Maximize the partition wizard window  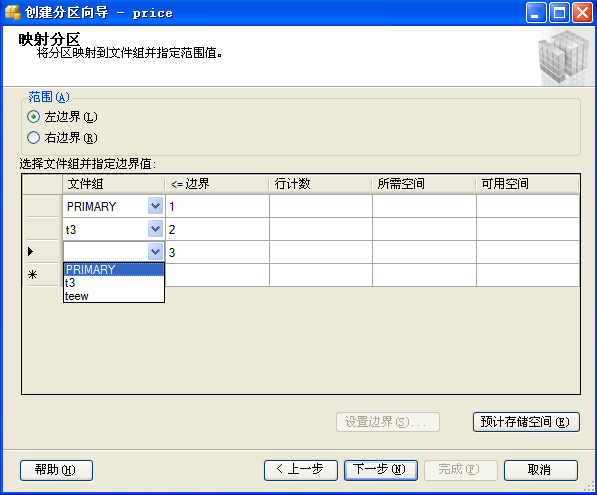coord(559,13)
